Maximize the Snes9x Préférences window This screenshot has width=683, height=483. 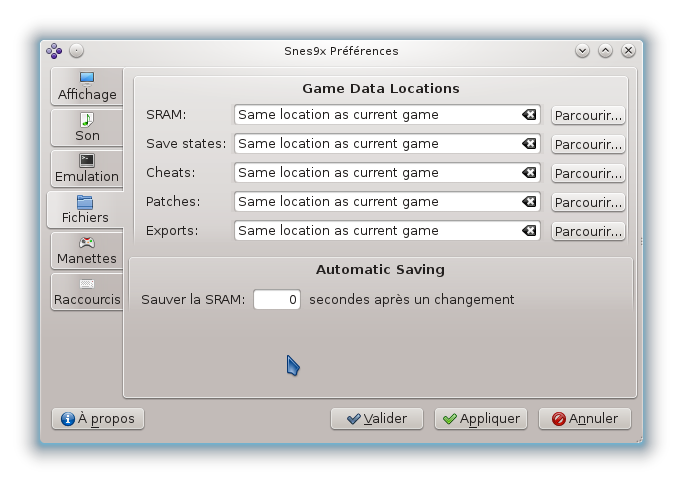pos(605,51)
